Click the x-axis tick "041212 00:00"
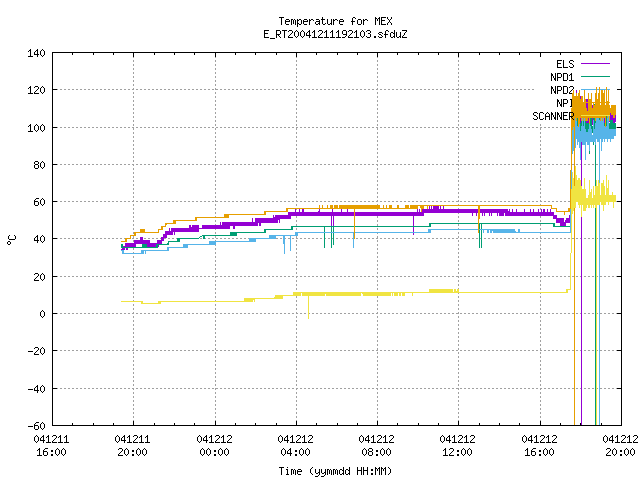The height and width of the screenshot is (480, 640). [x=214, y=446]
